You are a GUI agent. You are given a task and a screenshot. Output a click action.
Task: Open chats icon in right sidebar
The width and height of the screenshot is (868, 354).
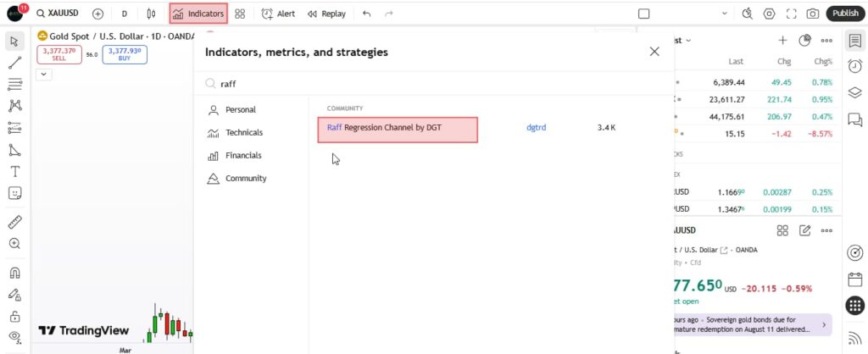[x=854, y=119]
